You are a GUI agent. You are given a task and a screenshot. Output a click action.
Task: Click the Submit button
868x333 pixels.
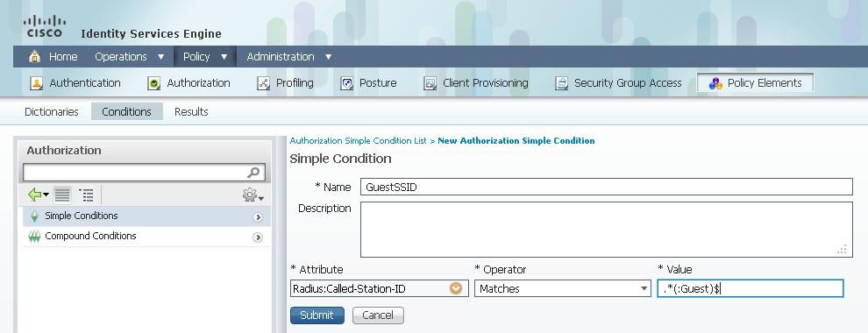click(317, 315)
